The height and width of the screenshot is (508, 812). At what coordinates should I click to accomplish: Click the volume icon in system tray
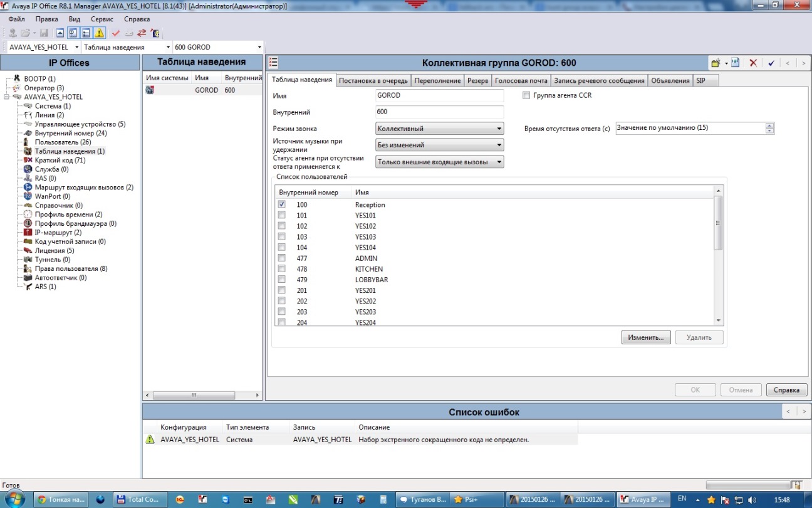(752, 500)
